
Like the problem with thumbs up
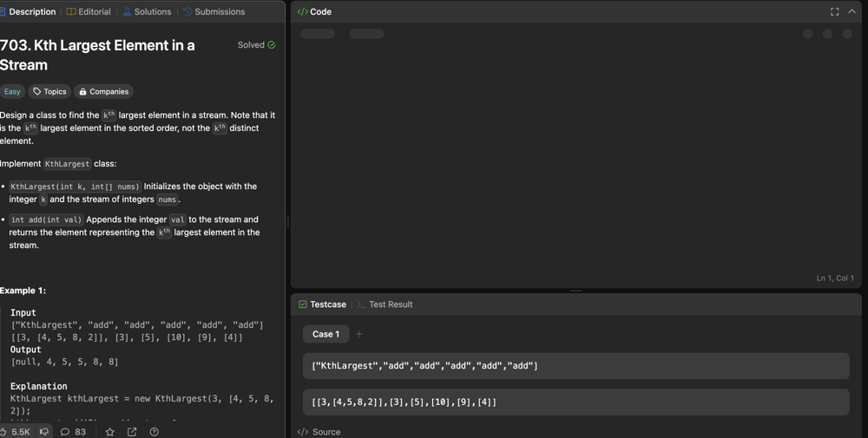5,431
